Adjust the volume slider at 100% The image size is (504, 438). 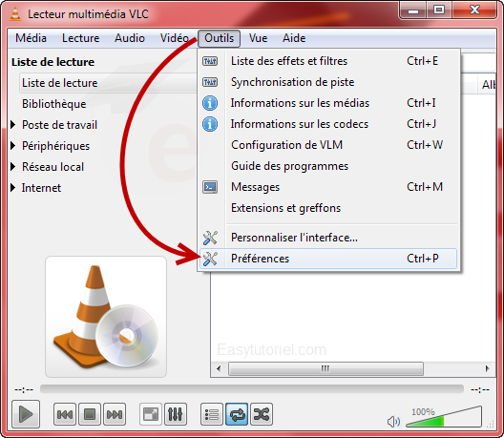[x=444, y=417]
